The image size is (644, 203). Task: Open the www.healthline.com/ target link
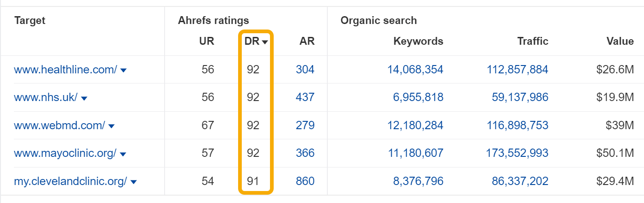[65, 70]
